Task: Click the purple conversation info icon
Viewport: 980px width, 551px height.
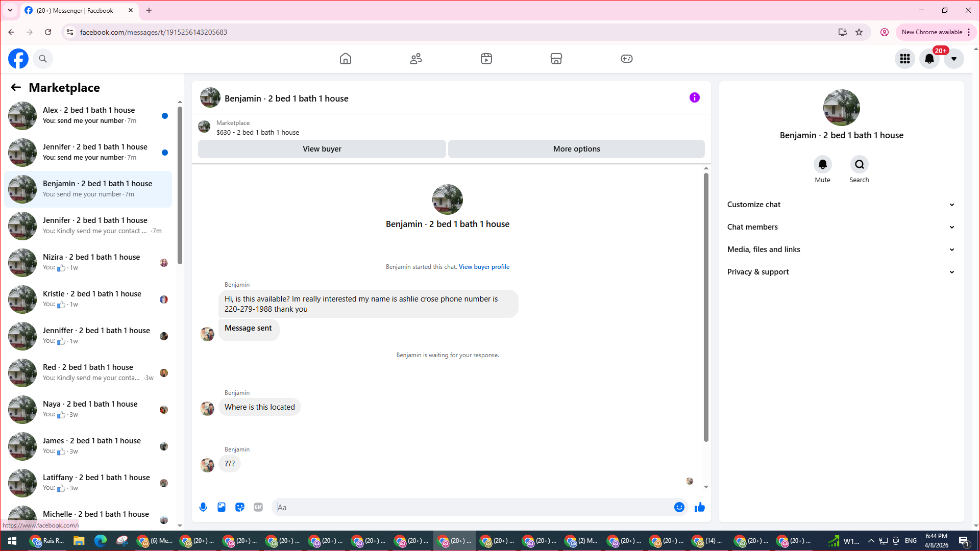Action: pyautogui.click(x=695, y=97)
